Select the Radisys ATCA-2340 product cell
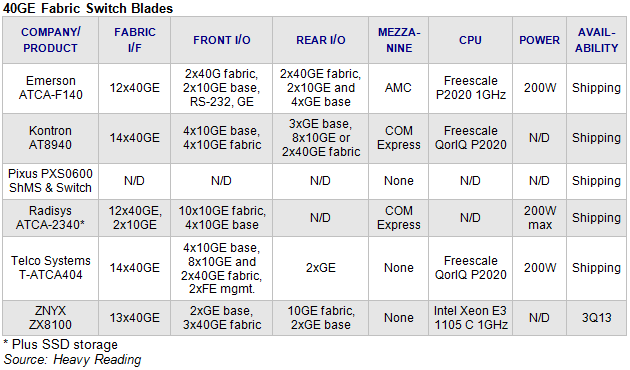The height and width of the screenshot is (370, 630). (x=50, y=218)
